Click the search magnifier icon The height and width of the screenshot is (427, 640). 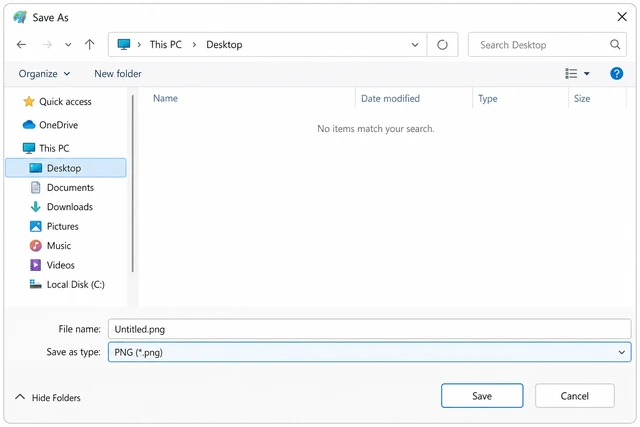[615, 44]
